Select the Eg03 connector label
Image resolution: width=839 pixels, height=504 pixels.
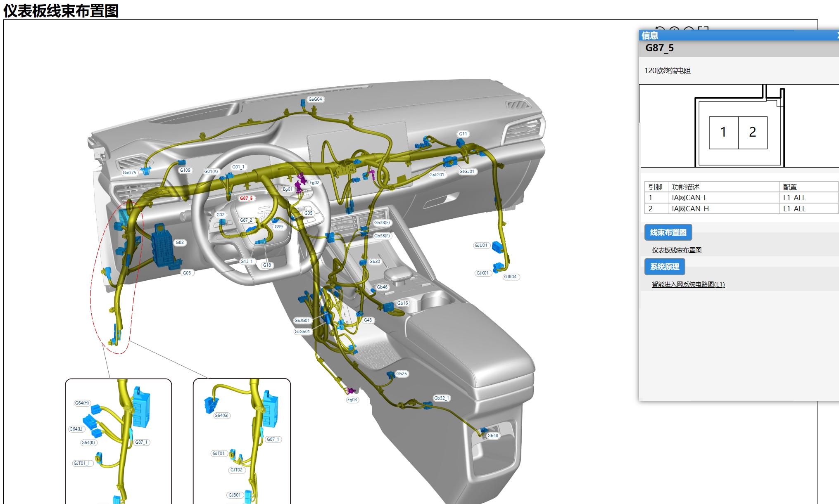[x=352, y=400]
